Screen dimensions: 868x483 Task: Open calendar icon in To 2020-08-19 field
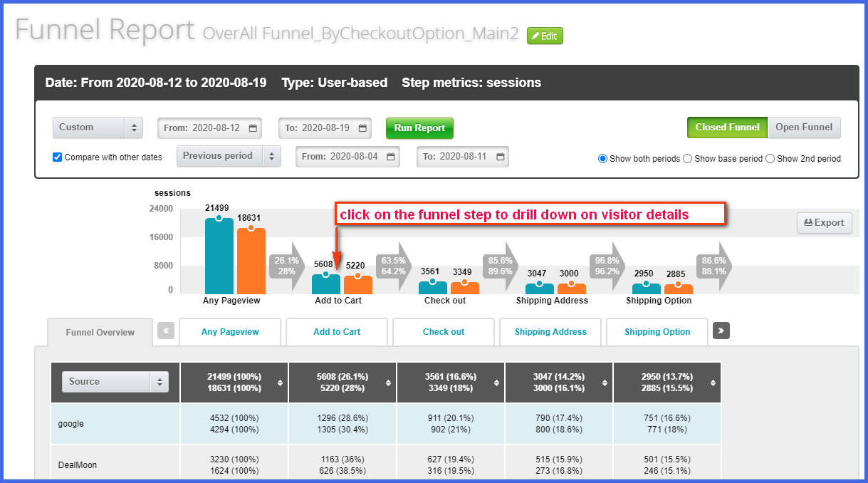tap(362, 128)
